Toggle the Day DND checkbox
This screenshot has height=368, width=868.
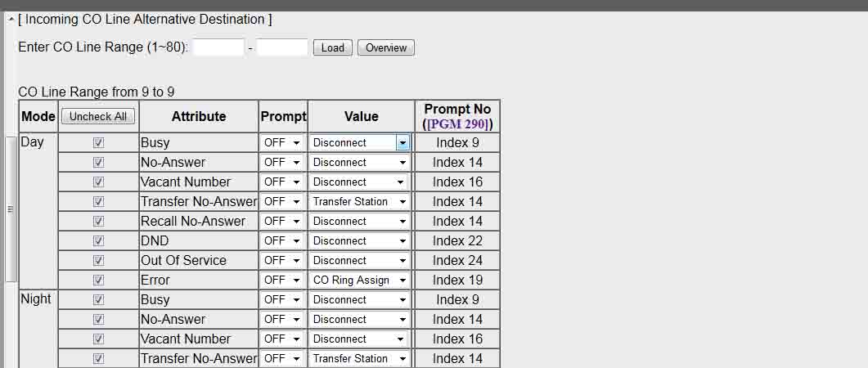(99, 240)
